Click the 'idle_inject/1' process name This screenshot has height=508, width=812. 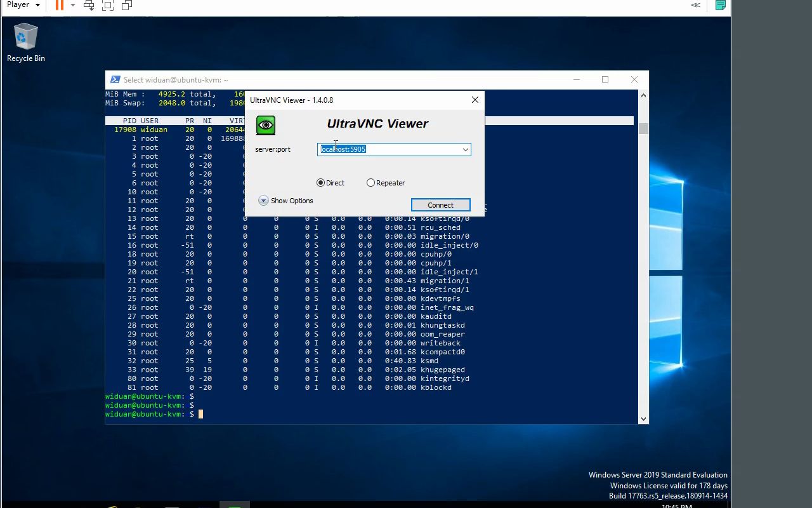tap(449, 272)
